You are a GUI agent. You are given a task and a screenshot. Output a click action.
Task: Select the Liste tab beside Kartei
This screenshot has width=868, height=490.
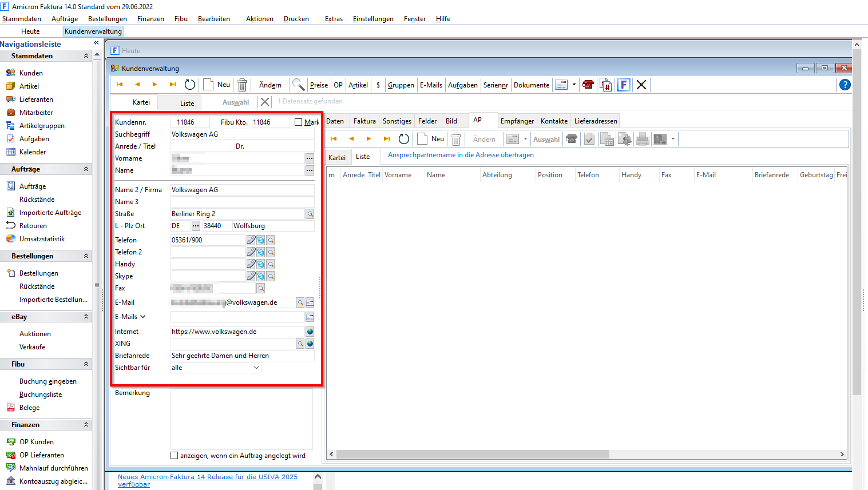pyautogui.click(x=187, y=103)
